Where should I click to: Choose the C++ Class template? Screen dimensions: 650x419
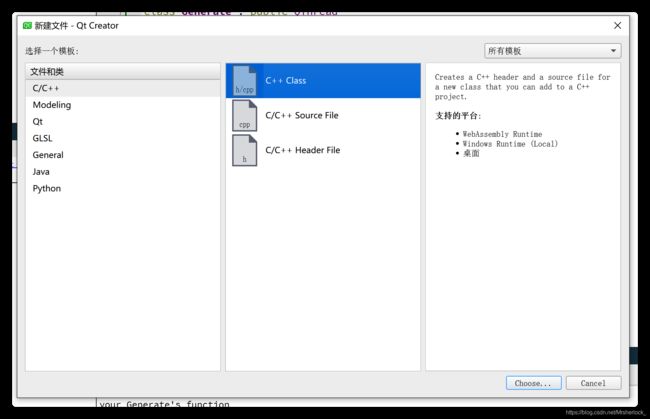323,80
